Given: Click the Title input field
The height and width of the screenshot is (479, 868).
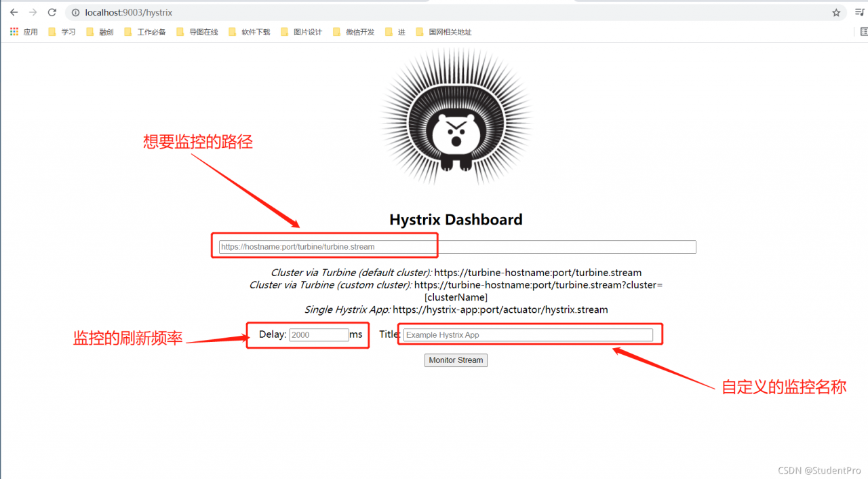Looking at the screenshot, I should (x=528, y=335).
